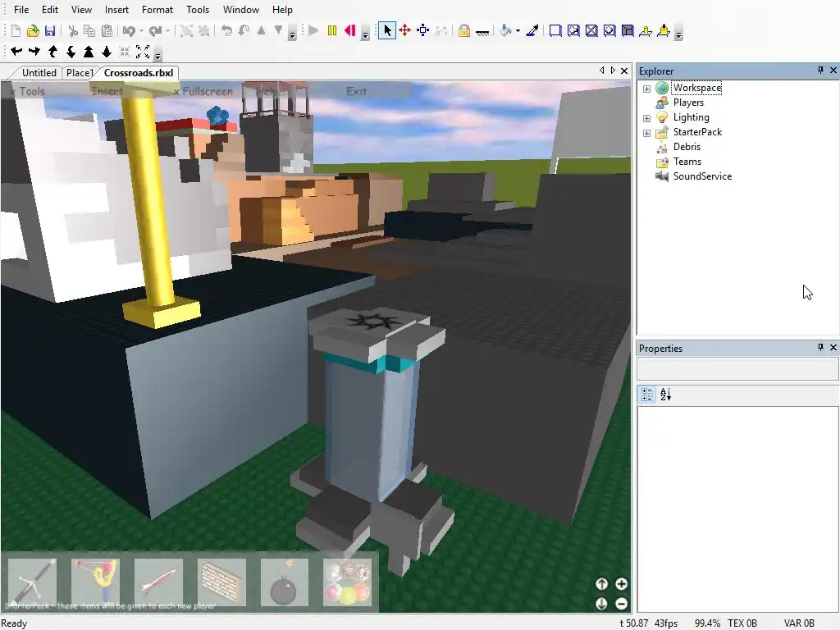The image size is (840, 630).
Task: Open the Insert menu
Action: click(x=116, y=10)
